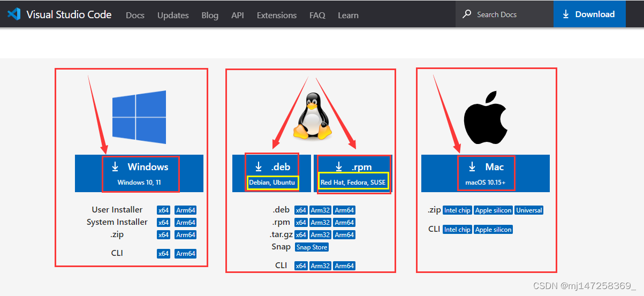Open the Learn navigation link
The width and height of the screenshot is (644, 296).
348,15
